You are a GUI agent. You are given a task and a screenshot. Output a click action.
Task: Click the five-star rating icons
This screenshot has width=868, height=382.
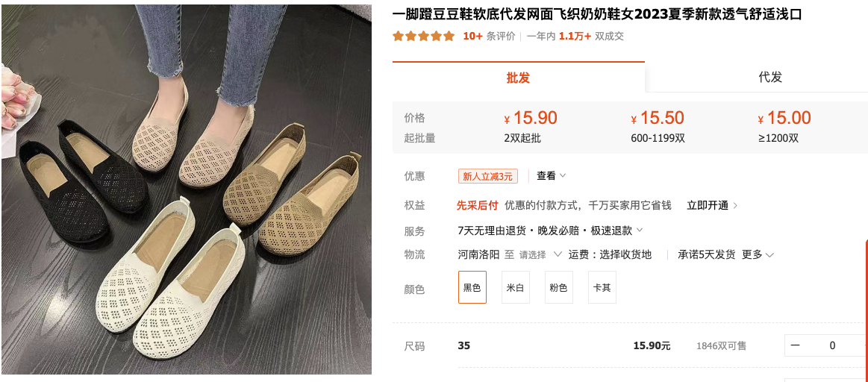pyautogui.click(x=423, y=36)
